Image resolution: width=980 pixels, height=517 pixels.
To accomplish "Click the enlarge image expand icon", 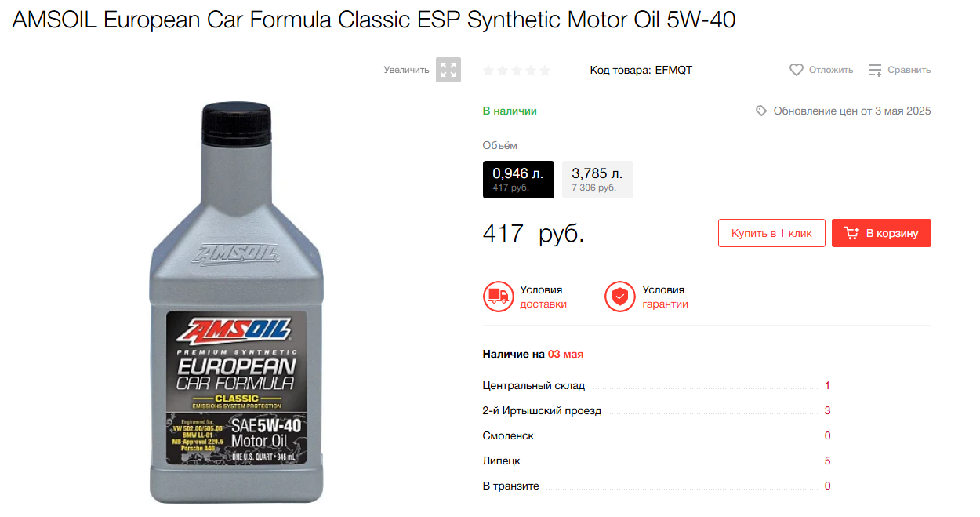I will pyautogui.click(x=448, y=70).
